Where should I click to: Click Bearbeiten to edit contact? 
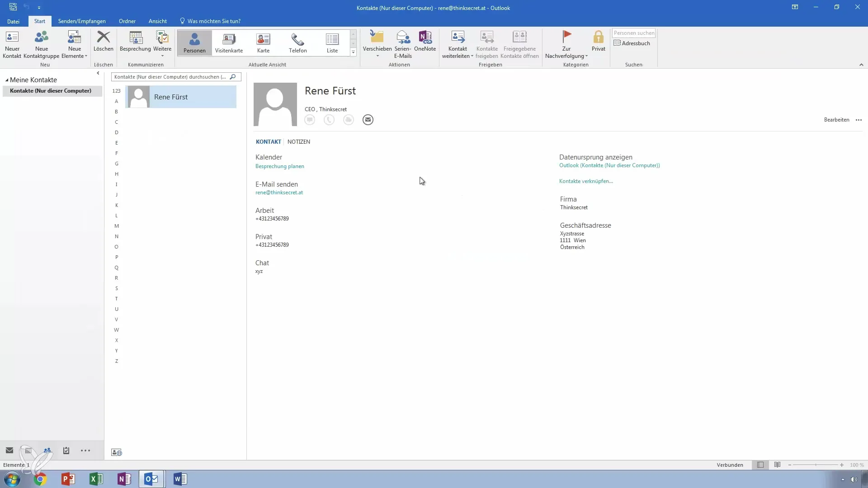coord(836,120)
